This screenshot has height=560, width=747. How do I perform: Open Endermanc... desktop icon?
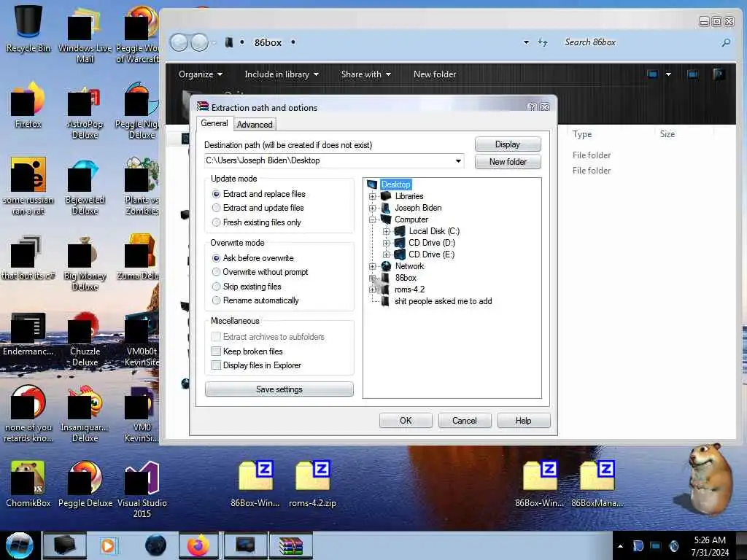(28, 333)
